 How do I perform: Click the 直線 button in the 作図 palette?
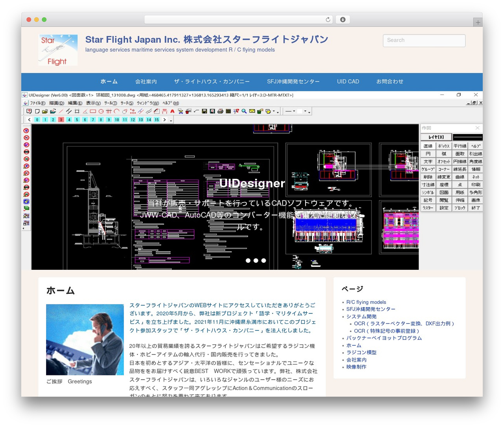(428, 146)
